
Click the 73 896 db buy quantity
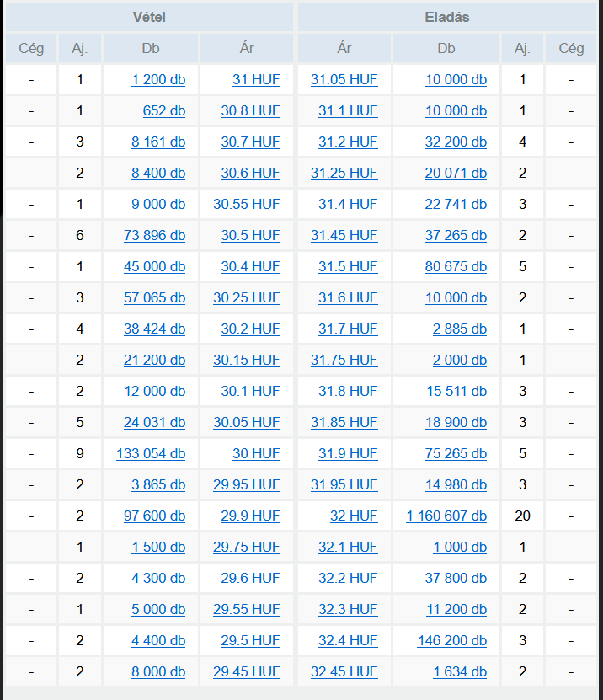(x=154, y=235)
